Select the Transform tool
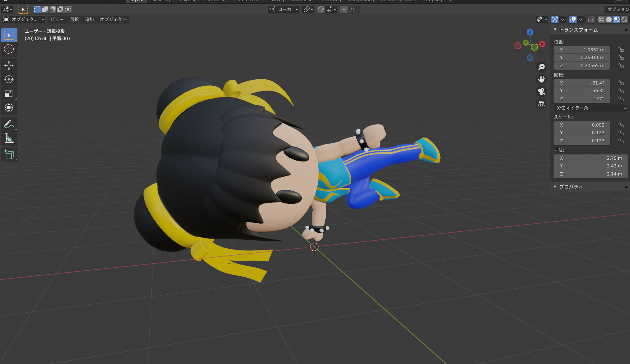Viewport: 630px width, 364px height. (9, 108)
